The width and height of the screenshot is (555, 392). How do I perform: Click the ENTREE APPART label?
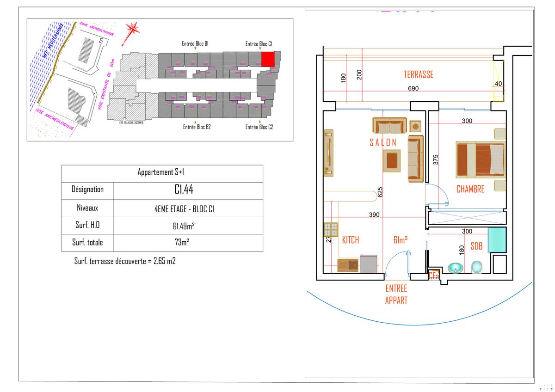(x=396, y=294)
